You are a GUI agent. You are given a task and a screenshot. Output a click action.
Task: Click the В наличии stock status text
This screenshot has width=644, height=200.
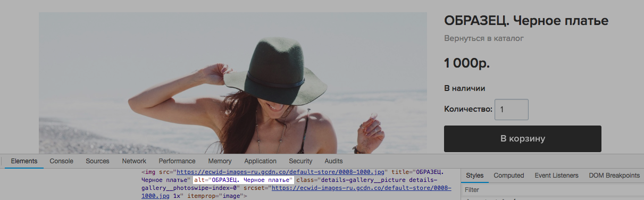(465, 88)
